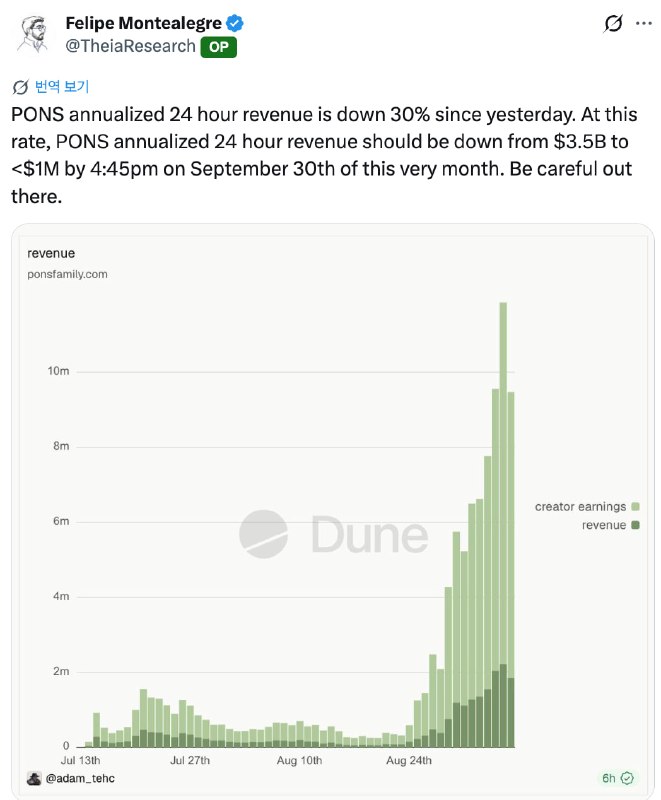Open the ponsfamily.com link under the chart title
The image size is (661, 800).
[x=67, y=274]
